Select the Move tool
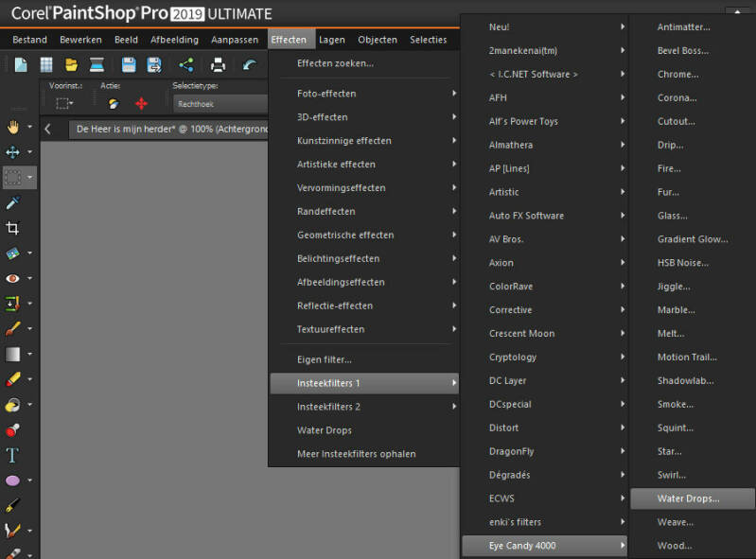The height and width of the screenshot is (559, 756). click(12, 152)
